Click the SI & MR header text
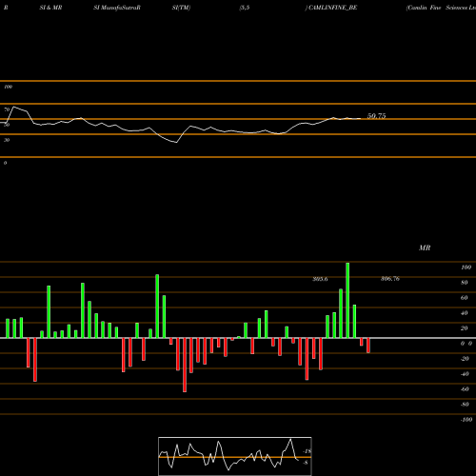Image resolution: width=476 pixels, height=476 pixels. tap(50, 8)
